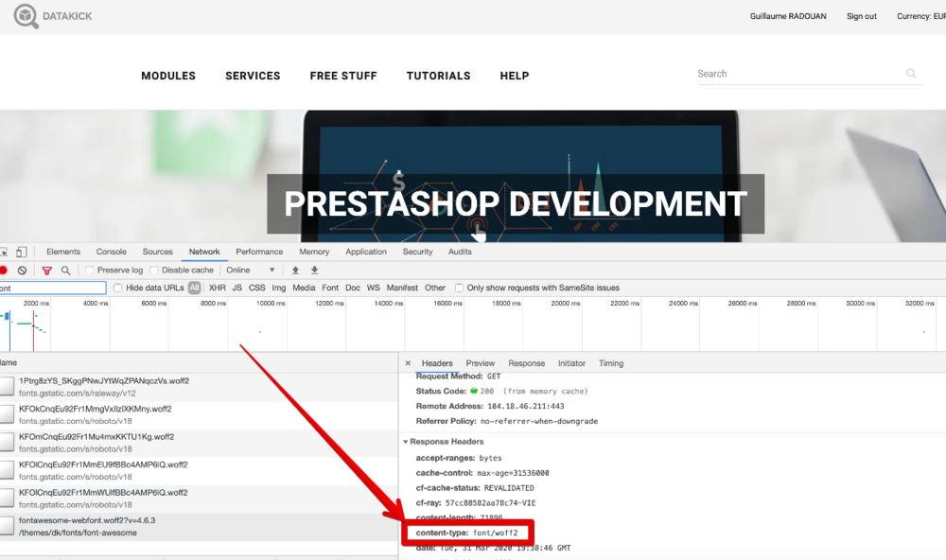Toggle device toolbar icon in DevTools
Image resolution: width=946 pixels, height=560 pixels.
click(x=21, y=252)
